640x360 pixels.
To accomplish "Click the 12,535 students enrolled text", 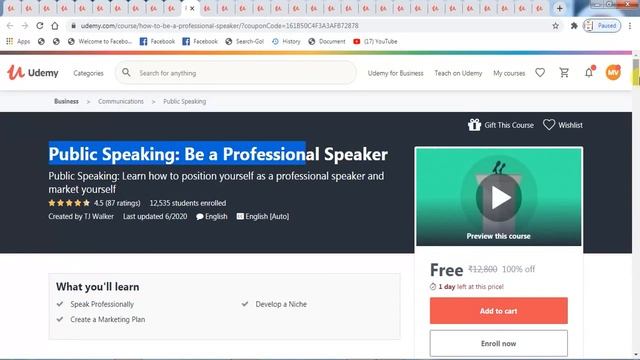I will click(x=187, y=203).
